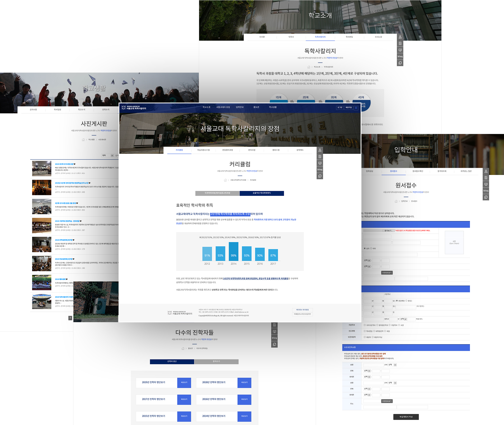The width and height of the screenshot is (504, 425).
Task: Open the 선택 dropdown directly below the gender radios
Action: coord(367,260)
